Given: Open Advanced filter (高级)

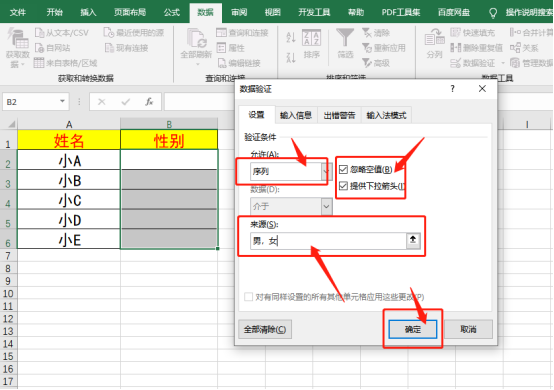Looking at the screenshot, I should click(x=376, y=63).
